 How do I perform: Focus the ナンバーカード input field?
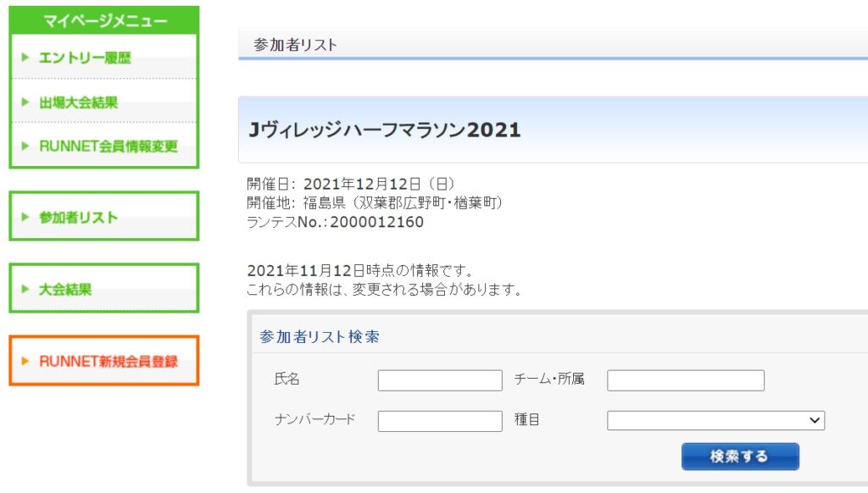pyautogui.click(x=440, y=421)
